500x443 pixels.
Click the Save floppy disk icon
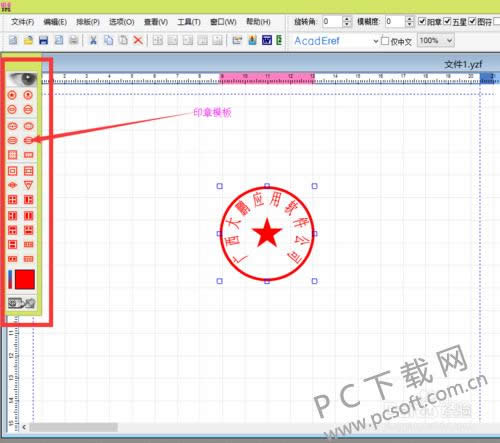[x=43, y=40]
